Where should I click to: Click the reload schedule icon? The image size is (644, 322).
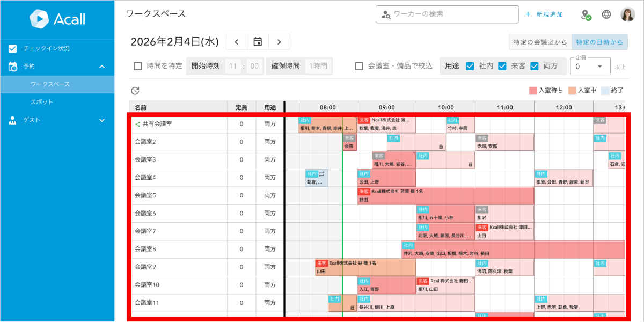[x=135, y=91]
